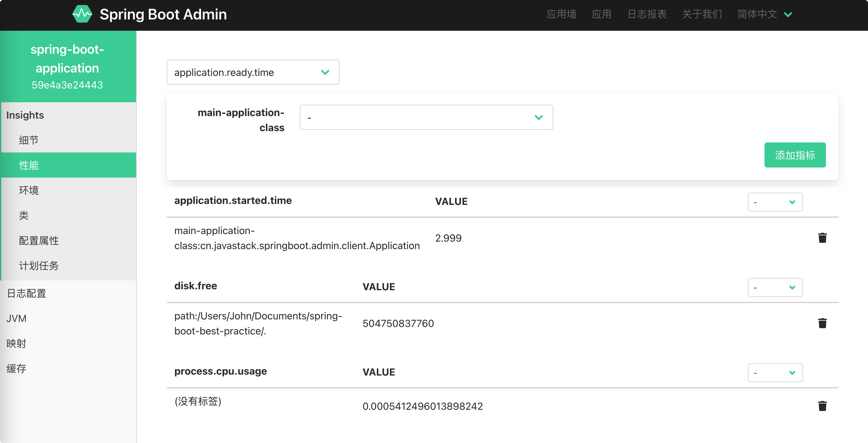Open the process.cpu.usage statistic dropdown
The height and width of the screenshot is (443, 868).
[775, 372]
